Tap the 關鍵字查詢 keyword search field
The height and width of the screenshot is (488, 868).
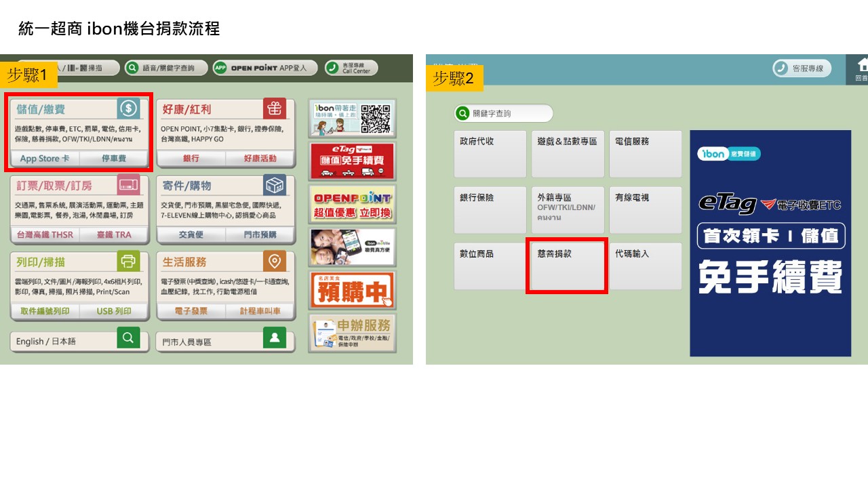(503, 113)
